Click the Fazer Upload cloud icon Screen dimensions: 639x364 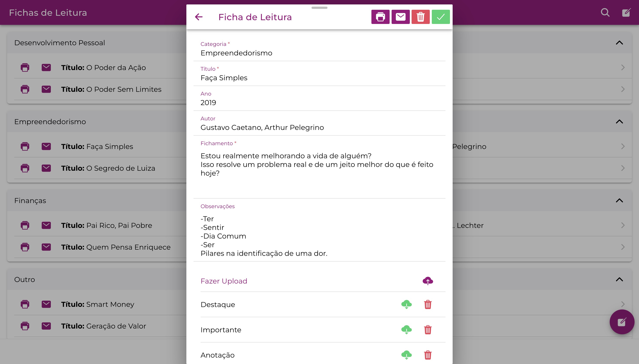click(x=428, y=281)
